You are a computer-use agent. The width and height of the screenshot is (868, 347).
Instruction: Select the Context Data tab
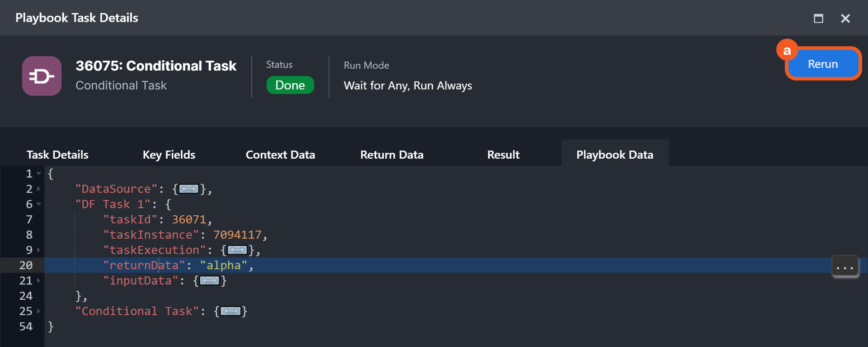pyautogui.click(x=280, y=155)
